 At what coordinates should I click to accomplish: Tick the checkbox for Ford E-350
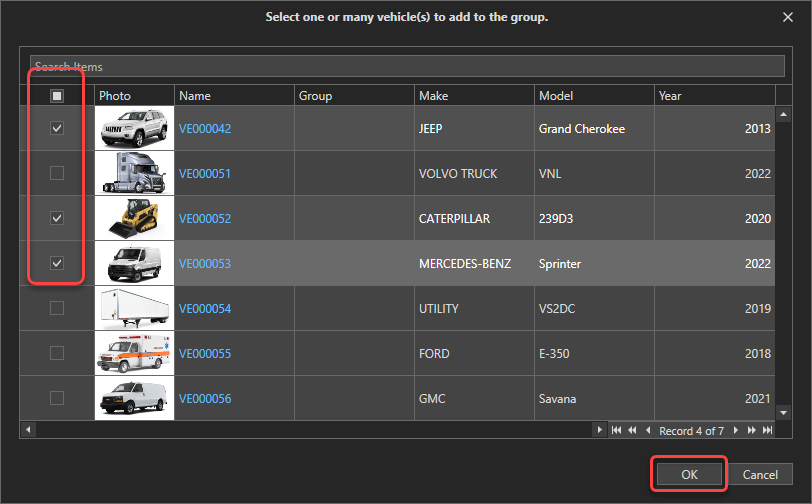[57, 353]
